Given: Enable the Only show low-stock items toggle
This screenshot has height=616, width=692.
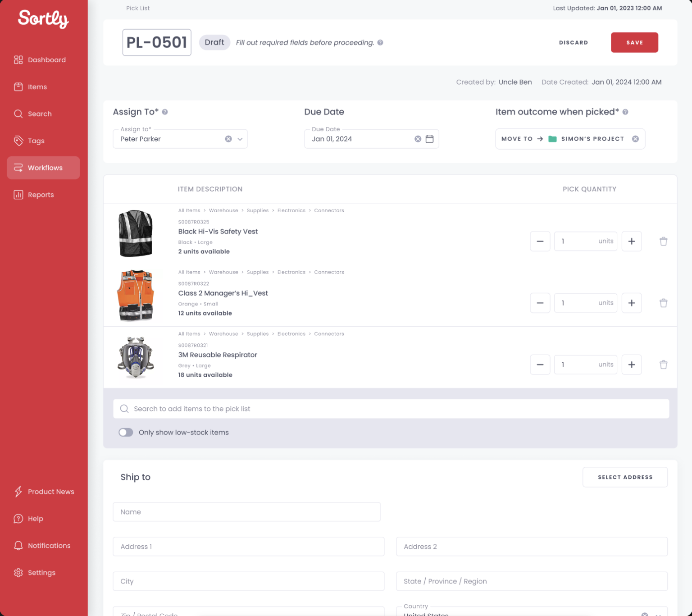Looking at the screenshot, I should point(126,432).
